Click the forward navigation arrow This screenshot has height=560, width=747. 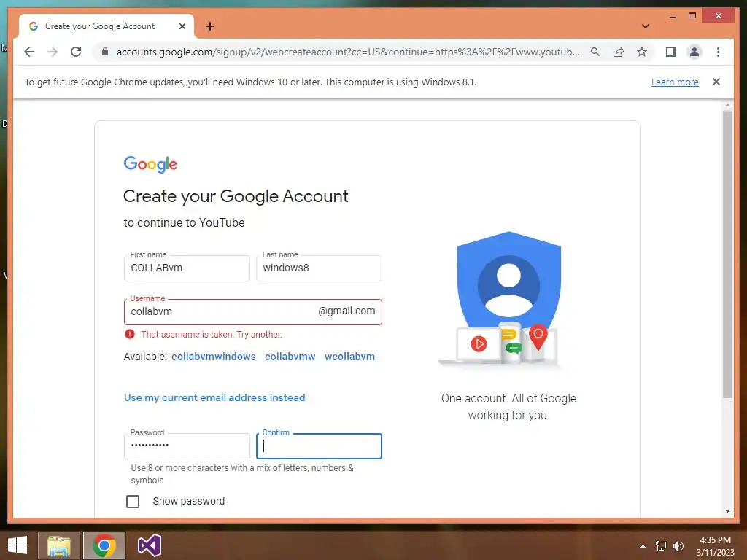tap(53, 52)
